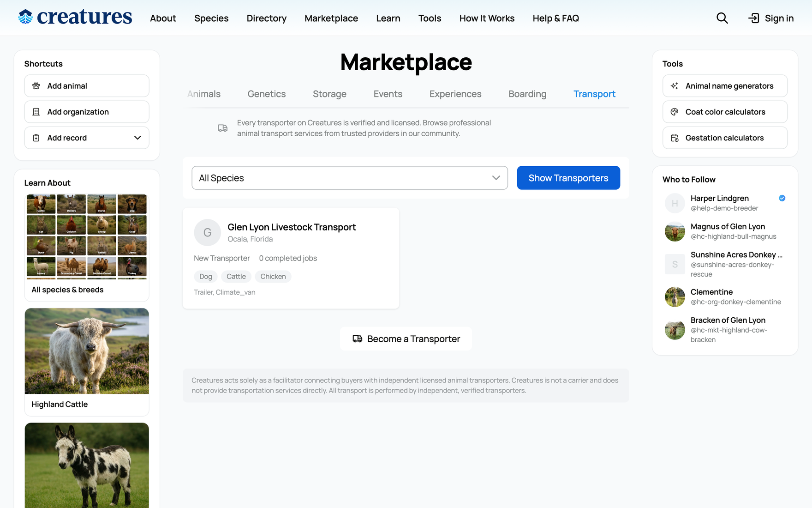Open the Highland Cattle photo
The width and height of the screenshot is (812, 508).
point(87,351)
